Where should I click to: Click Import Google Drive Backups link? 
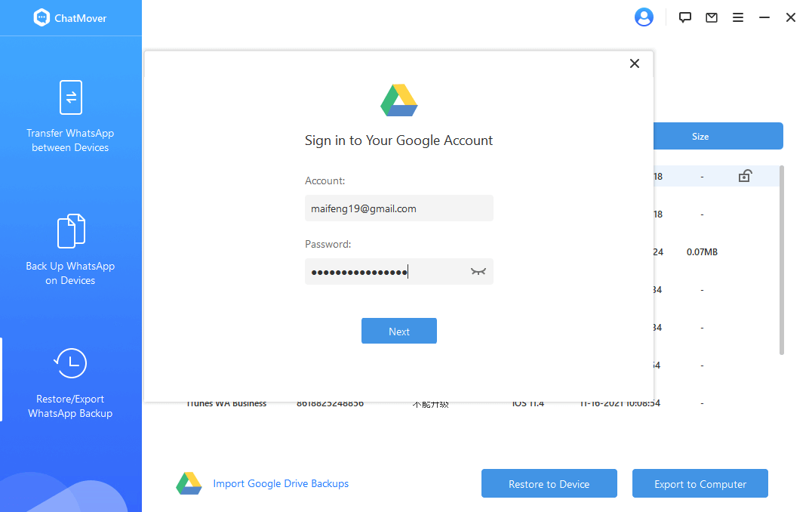coord(281,483)
